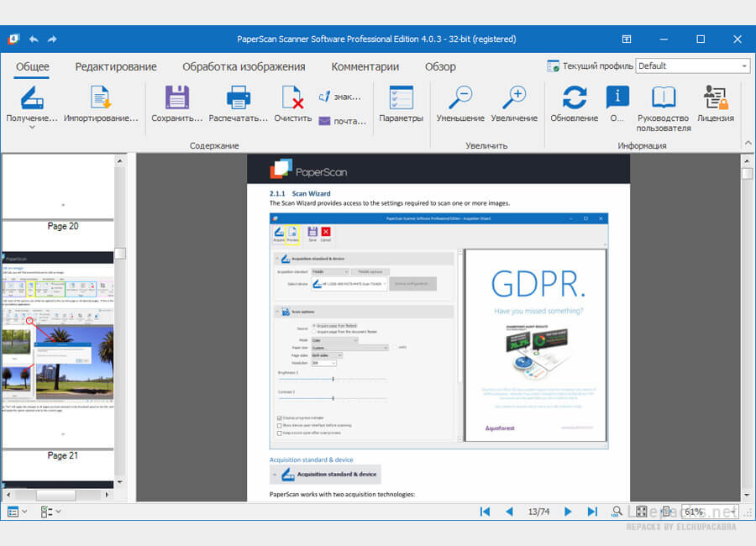756x546 pixels.
Task: Click the document view scroll-down arrow
Action: coord(748,495)
